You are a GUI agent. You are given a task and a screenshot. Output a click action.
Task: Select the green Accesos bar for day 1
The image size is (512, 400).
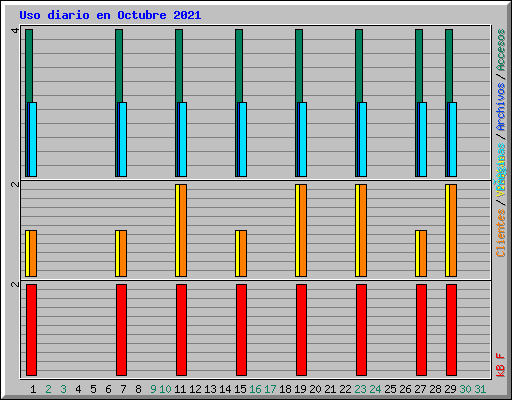tap(29, 66)
